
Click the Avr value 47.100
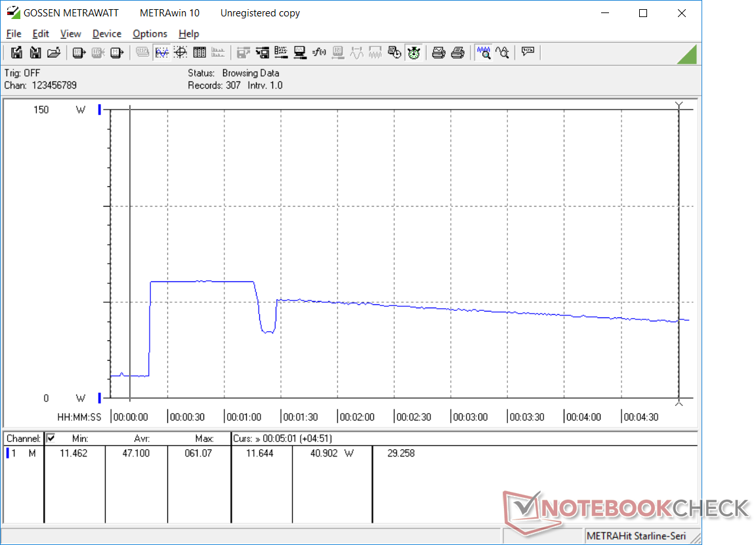point(135,453)
